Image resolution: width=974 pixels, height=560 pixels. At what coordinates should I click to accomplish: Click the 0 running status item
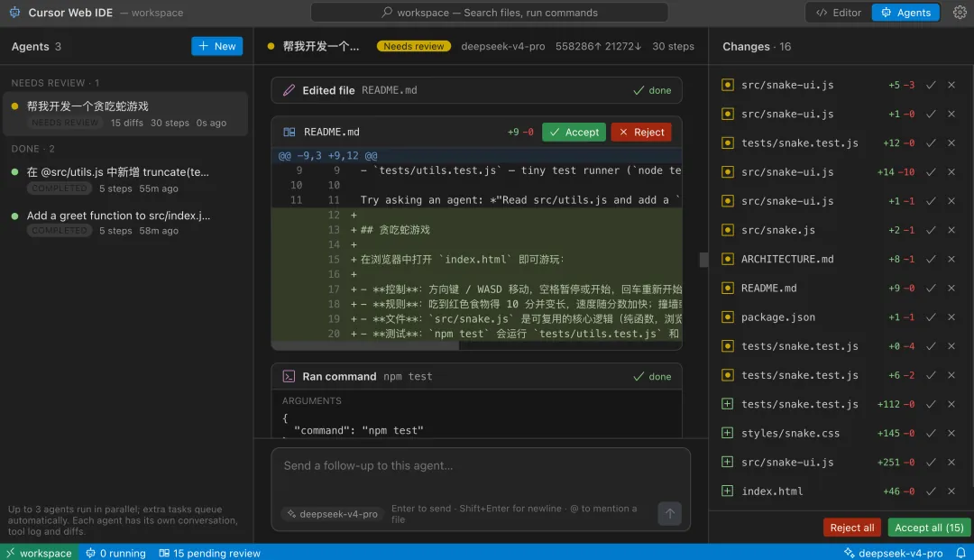(115, 553)
